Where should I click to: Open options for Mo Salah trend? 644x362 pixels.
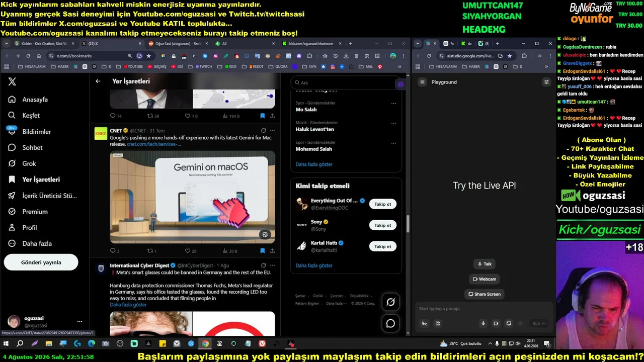[393, 104]
